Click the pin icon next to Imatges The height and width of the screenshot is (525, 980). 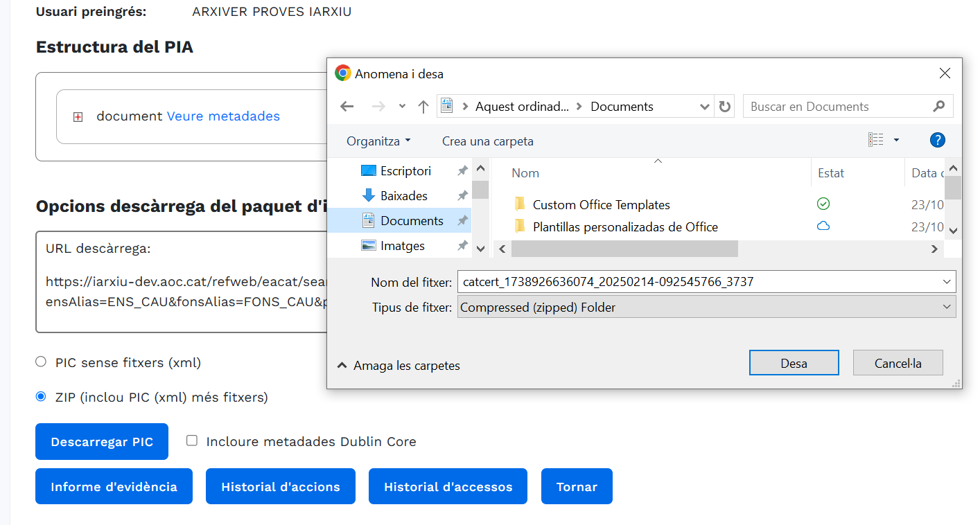click(x=462, y=246)
